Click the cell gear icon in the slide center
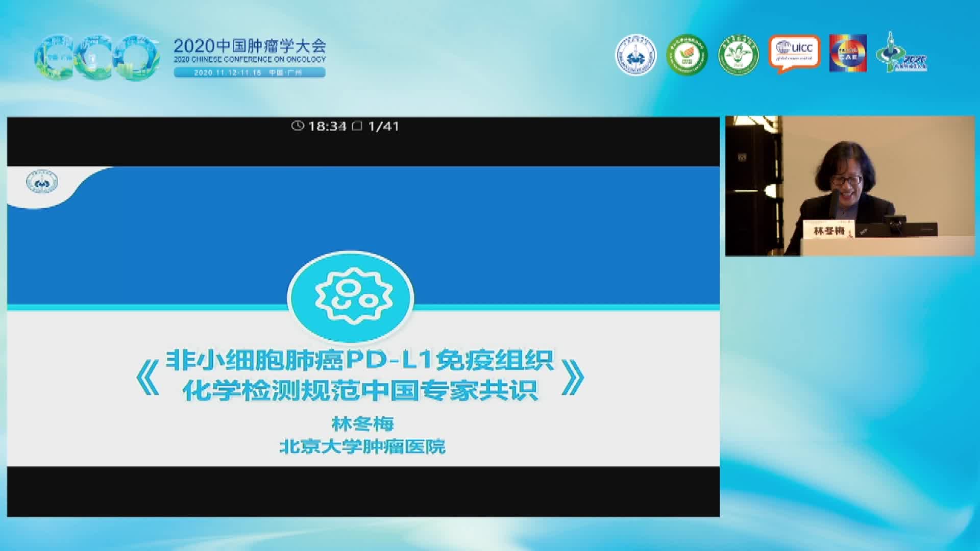Viewport: 980px width, 551px height. click(351, 297)
